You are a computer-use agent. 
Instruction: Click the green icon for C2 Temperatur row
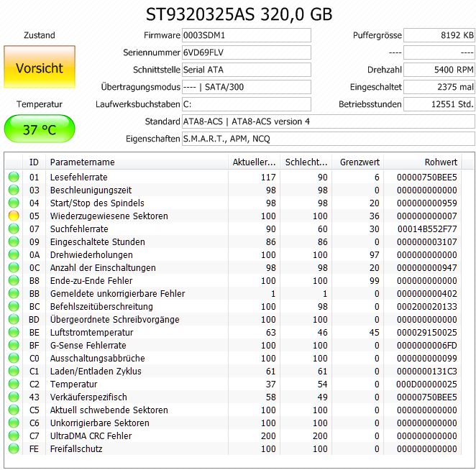pos(14,384)
